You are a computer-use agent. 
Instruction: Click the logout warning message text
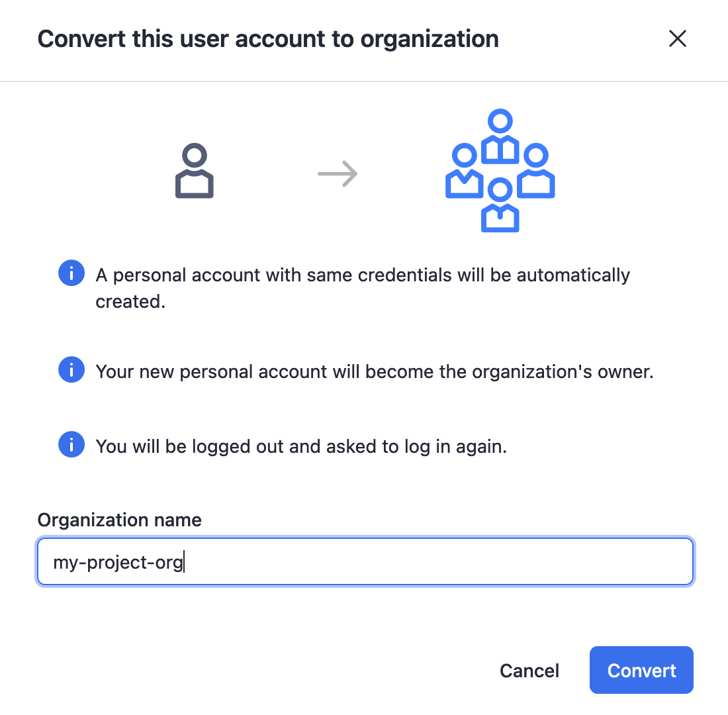click(x=301, y=446)
